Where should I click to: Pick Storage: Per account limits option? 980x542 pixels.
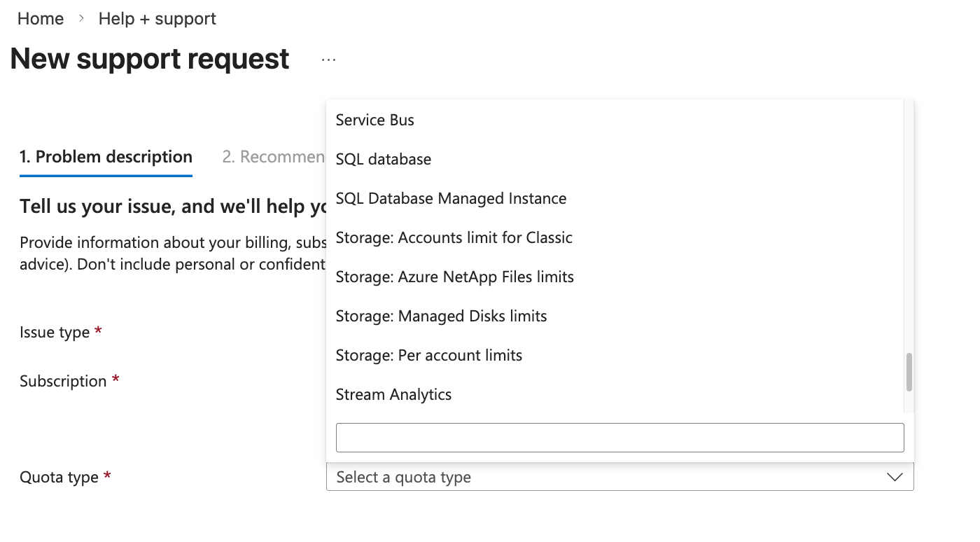coord(619,355)
